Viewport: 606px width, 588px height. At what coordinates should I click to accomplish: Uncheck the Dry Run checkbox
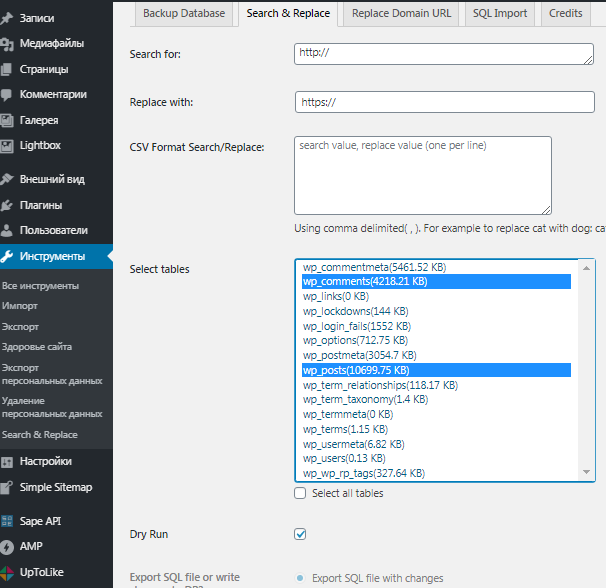pos(300,534)
